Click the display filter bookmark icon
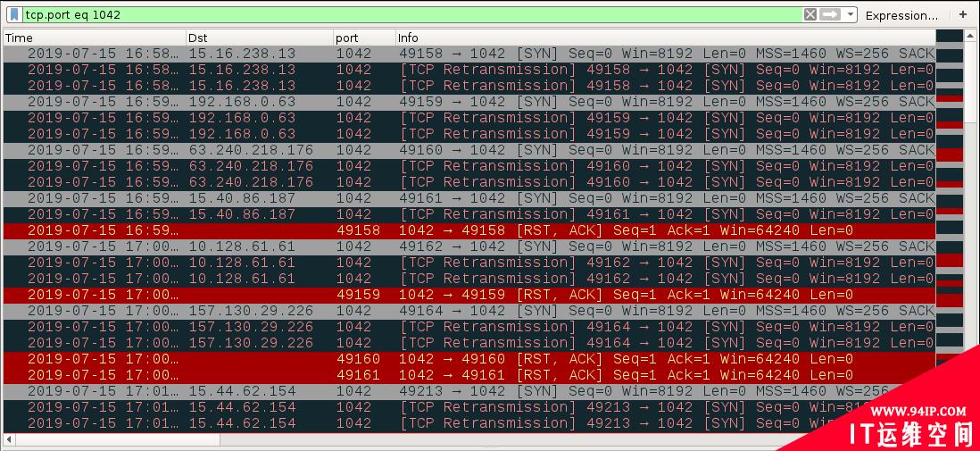The height and width of the screenshot is (451, 980). pyautogui.click(x=14, y=14)
